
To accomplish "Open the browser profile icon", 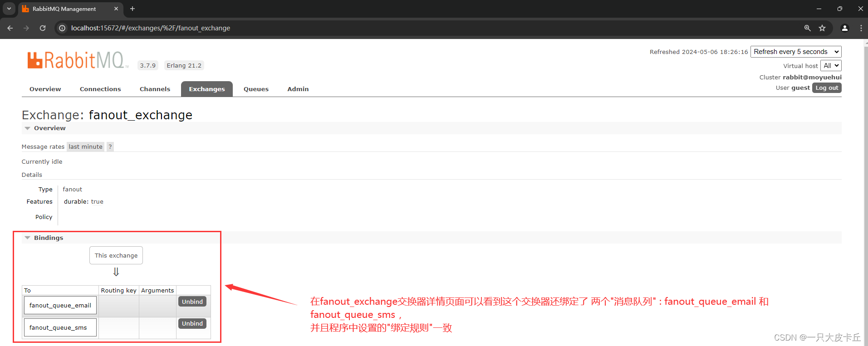I will (845, 28).
